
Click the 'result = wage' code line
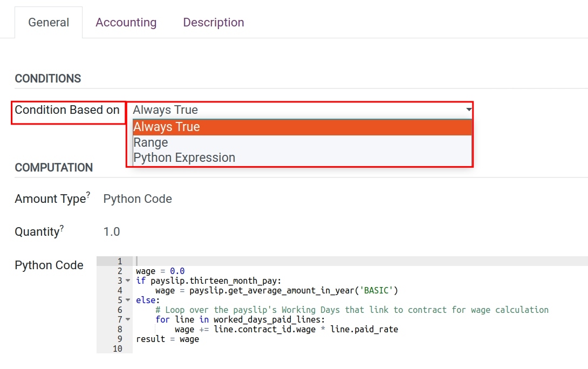tap(167, 339)
